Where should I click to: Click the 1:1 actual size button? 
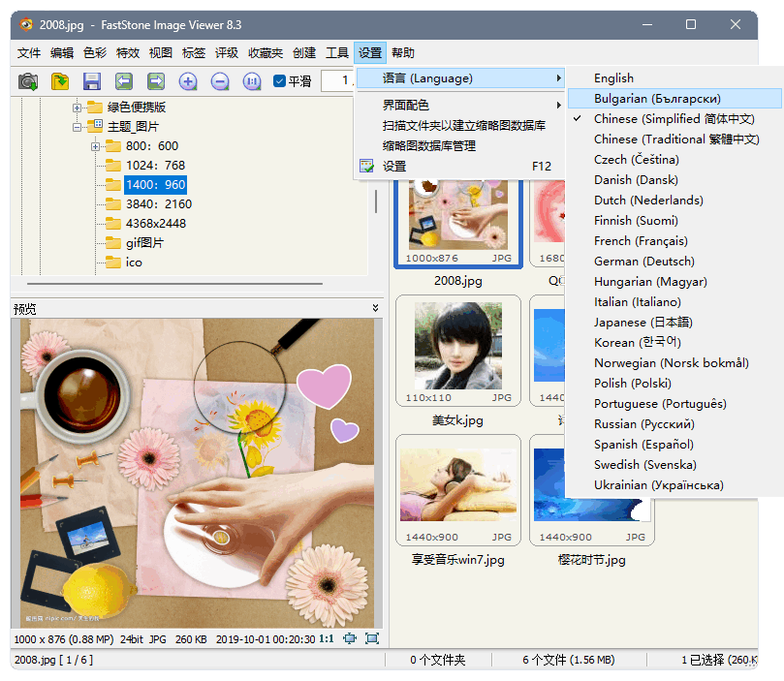click(x=327, y=638)
